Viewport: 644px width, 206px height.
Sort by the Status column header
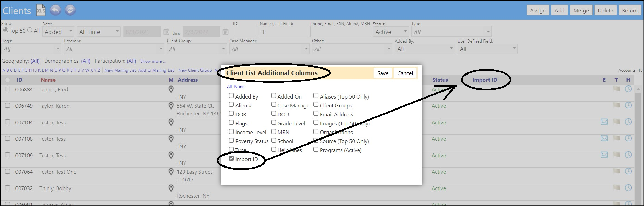440,80
